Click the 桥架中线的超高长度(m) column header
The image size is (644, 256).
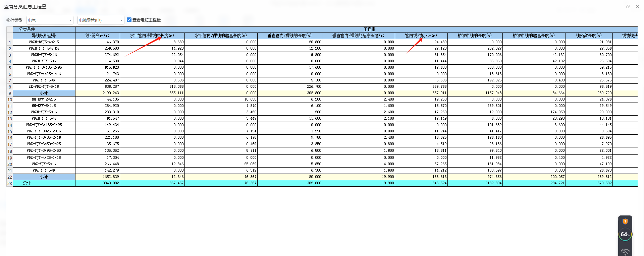tap(534, 36)
